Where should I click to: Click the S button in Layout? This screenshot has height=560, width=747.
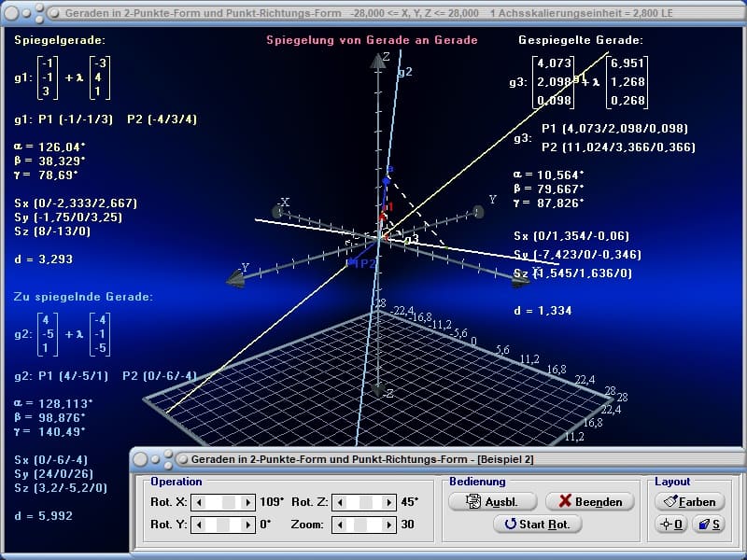click(710, 525)
